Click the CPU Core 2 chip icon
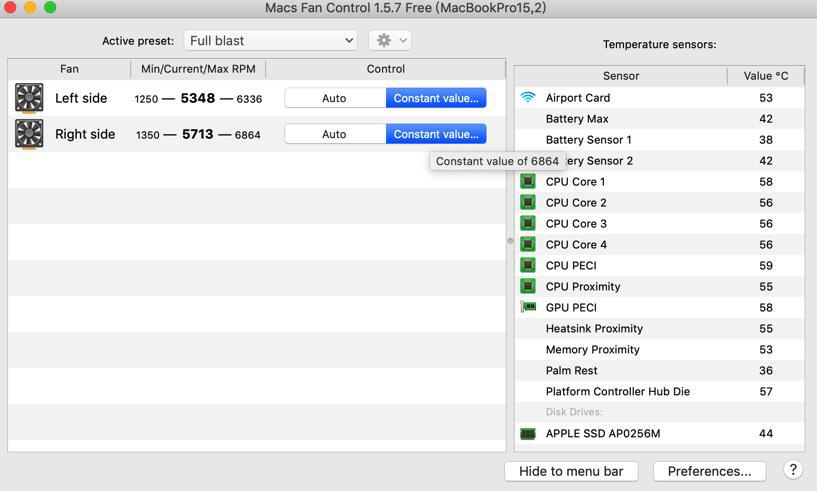This screenshot has height=491, width=817. 528,202
